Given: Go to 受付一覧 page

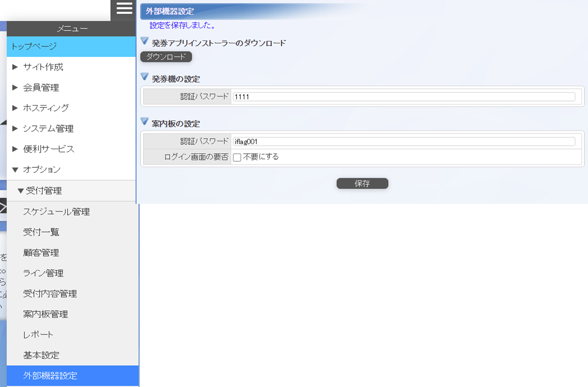Looking at the screenshot, I should click(x=41, y=232).
